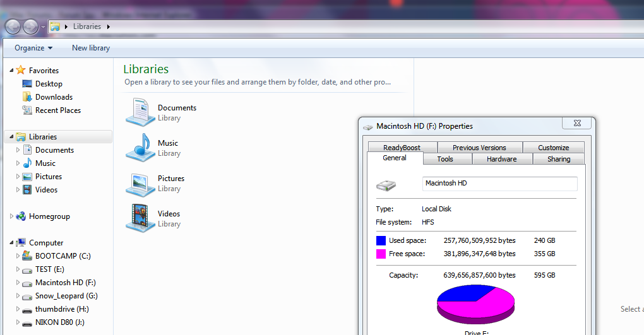This screenshot has width=644, height=335.
Task: Select Macintosh HD (F:) drive in sidebar
Action: click(65, 283)
